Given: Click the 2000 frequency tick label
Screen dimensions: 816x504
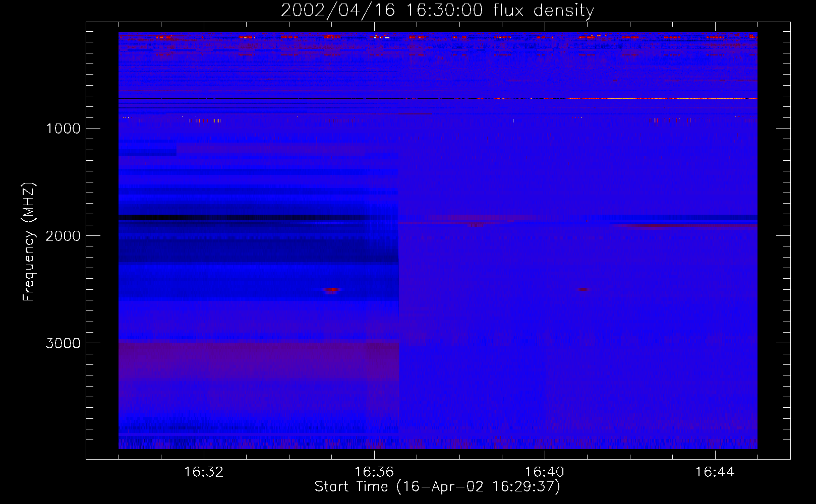Looking at the screenshot, I should [x=63, y=235].
